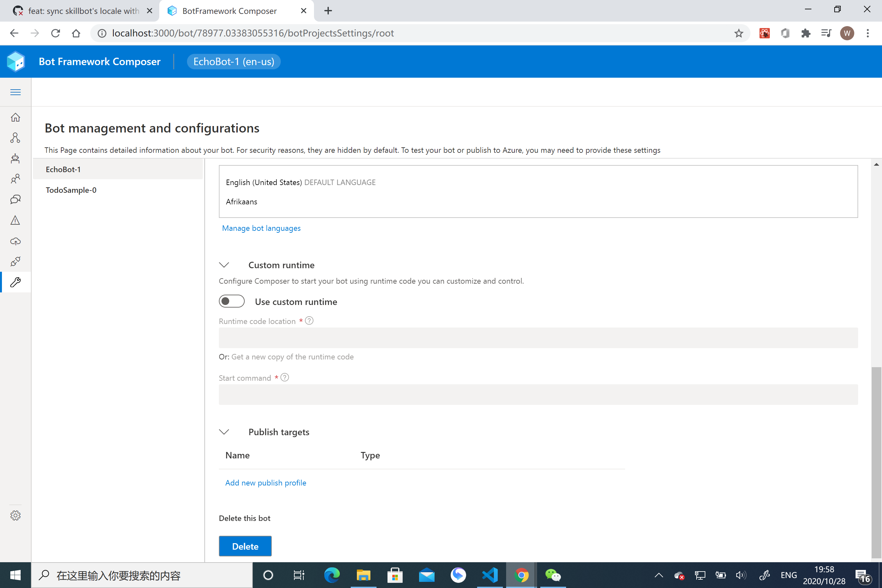Open the Notifications warning triangle icon
Viewport: 882px width, 588px height.
[15, 220]
